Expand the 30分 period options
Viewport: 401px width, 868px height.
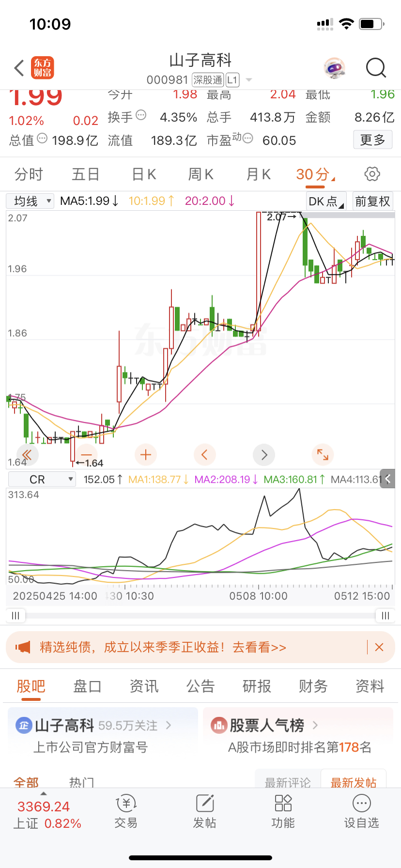coord(316,174)
